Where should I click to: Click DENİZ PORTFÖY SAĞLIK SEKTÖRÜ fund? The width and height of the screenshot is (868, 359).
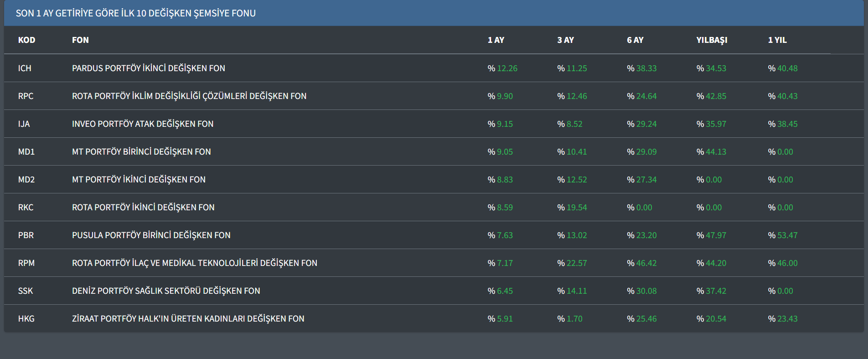pos(166,291)
